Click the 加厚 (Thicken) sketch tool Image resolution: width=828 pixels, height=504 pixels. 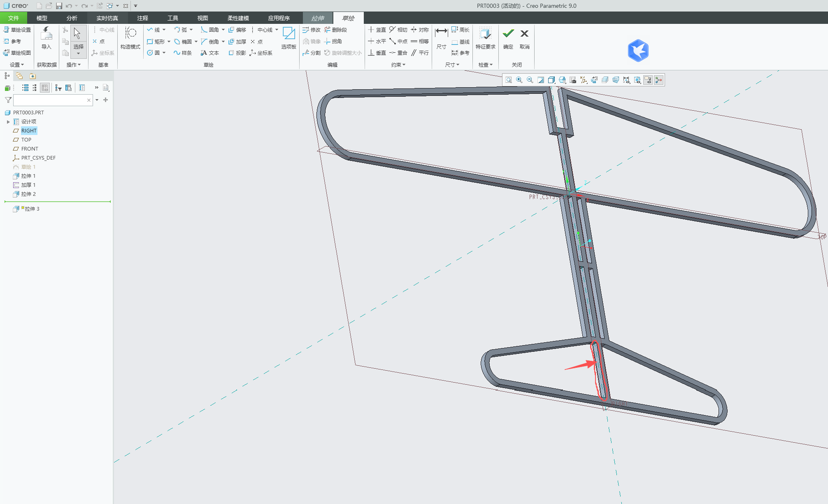point(237,42)
